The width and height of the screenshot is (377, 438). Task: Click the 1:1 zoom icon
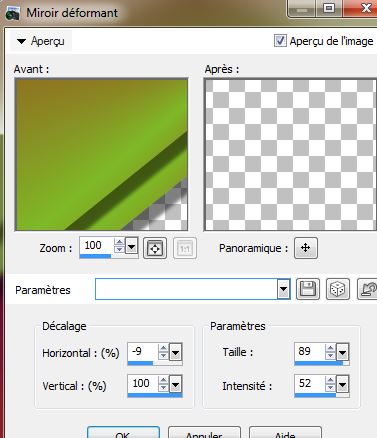coord(185,248)
